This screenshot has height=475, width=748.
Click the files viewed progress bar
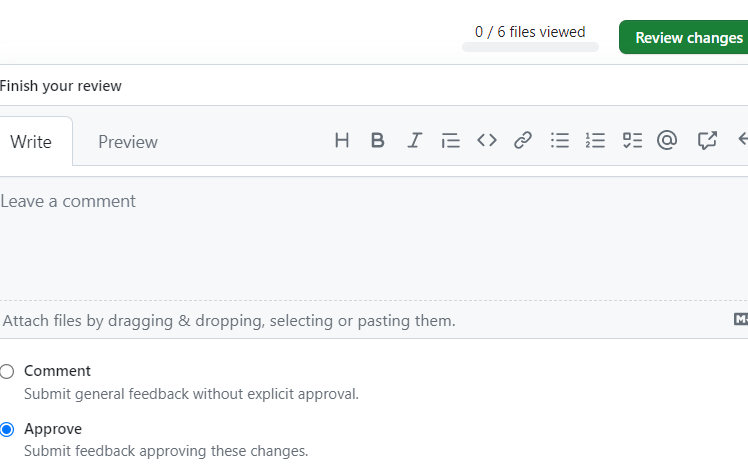pyautogui.click(x=530, y=47)
